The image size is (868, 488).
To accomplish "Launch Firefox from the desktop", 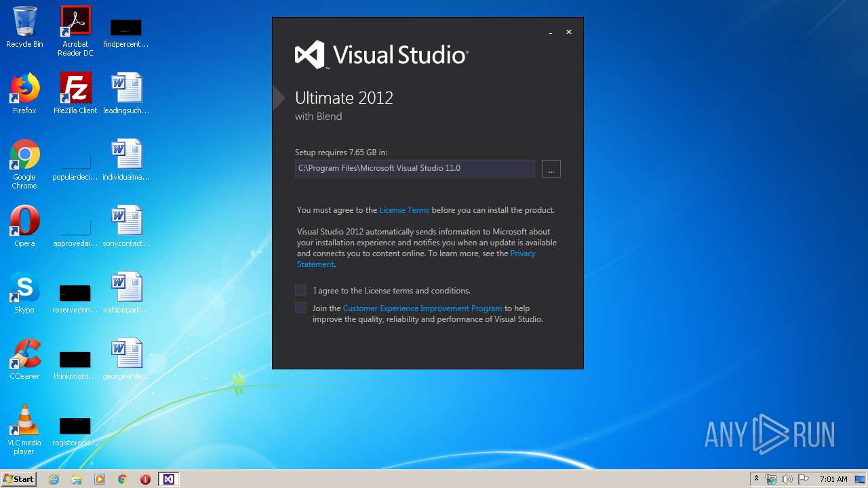I will (x=24, y=94).
